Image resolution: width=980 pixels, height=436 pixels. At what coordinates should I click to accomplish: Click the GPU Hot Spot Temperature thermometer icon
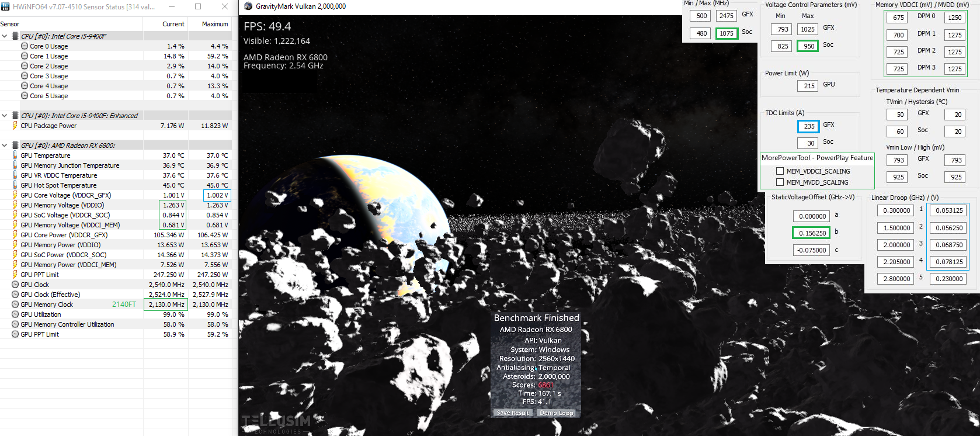15,185
